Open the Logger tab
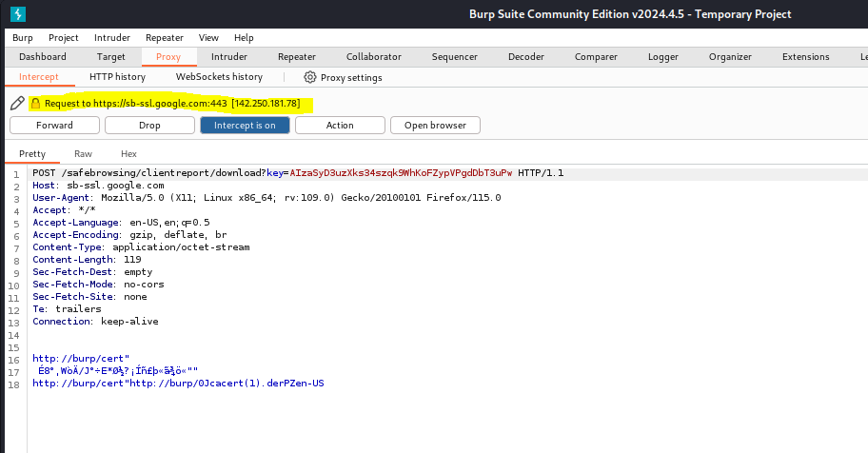This screenshot has width=868, height=453. tap(663, 56)
